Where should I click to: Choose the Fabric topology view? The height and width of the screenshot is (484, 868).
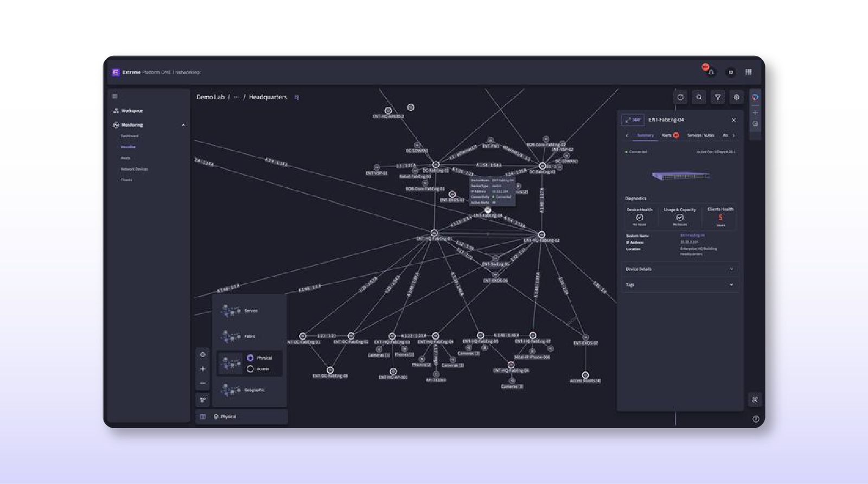pyautogui.click(x=250, y=336)
